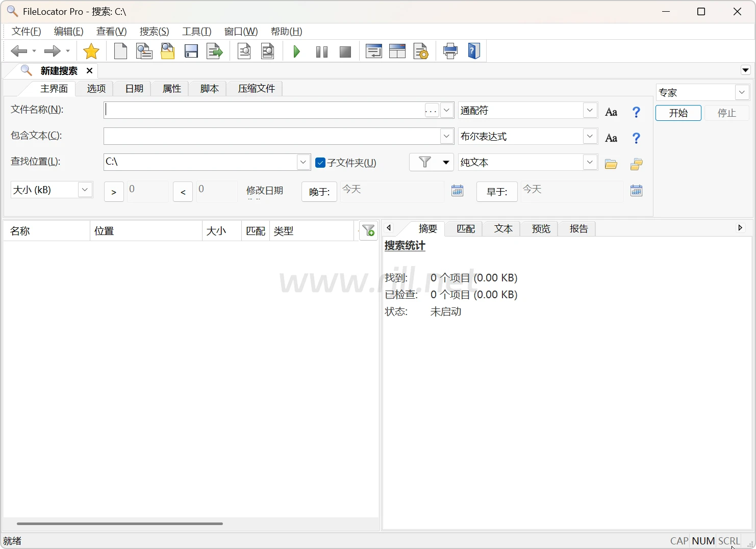The image size is (756, 549).
Task: Click the green start search play icon
Action: [x=296, y=51]
